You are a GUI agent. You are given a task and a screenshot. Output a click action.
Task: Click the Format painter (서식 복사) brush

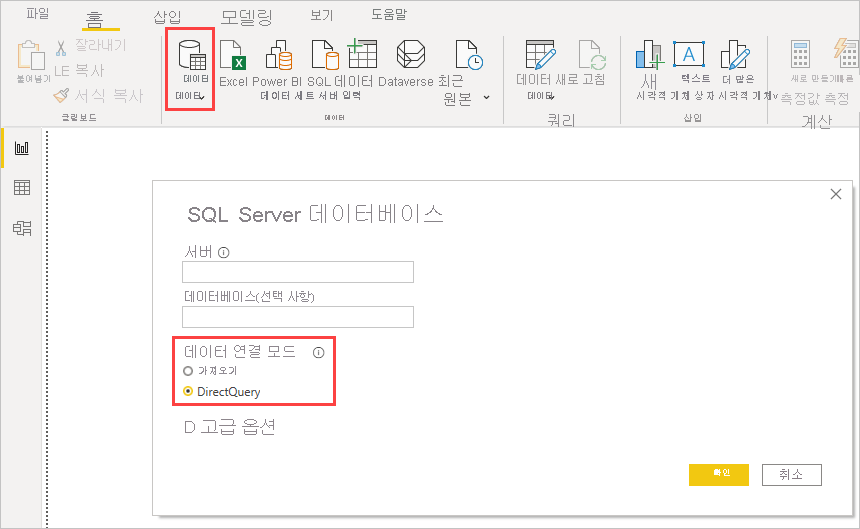(61, 95)
